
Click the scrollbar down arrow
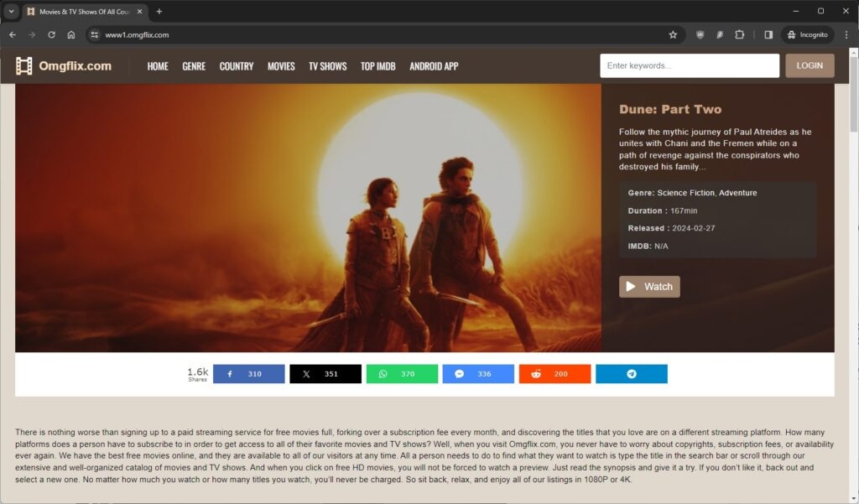click(x=853, y=498)
